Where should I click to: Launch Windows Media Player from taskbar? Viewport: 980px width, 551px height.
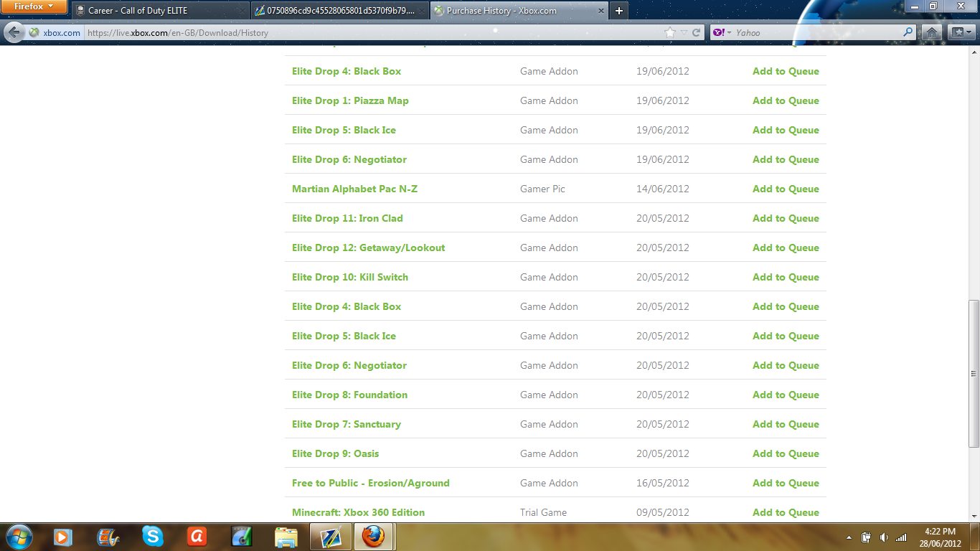pyautogui.click(x=62, y=536)
